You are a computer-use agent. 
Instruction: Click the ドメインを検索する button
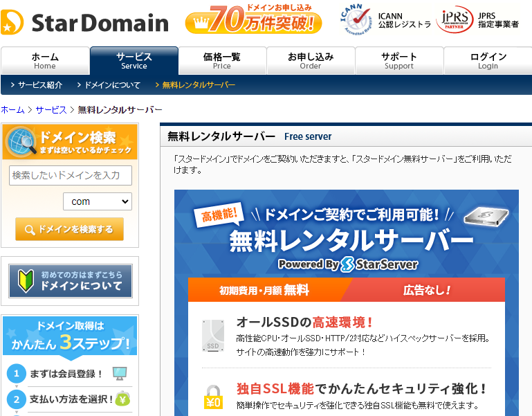tap(69, 229)
